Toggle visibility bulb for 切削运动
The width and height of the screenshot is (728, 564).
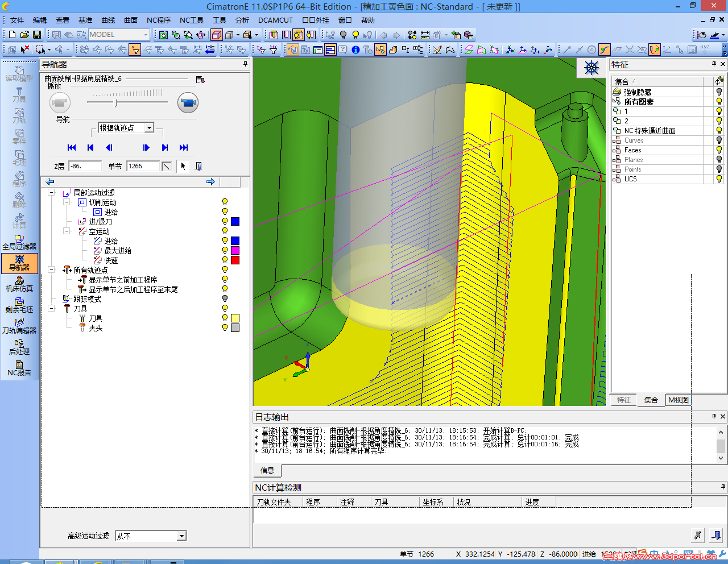coord(225,202)
